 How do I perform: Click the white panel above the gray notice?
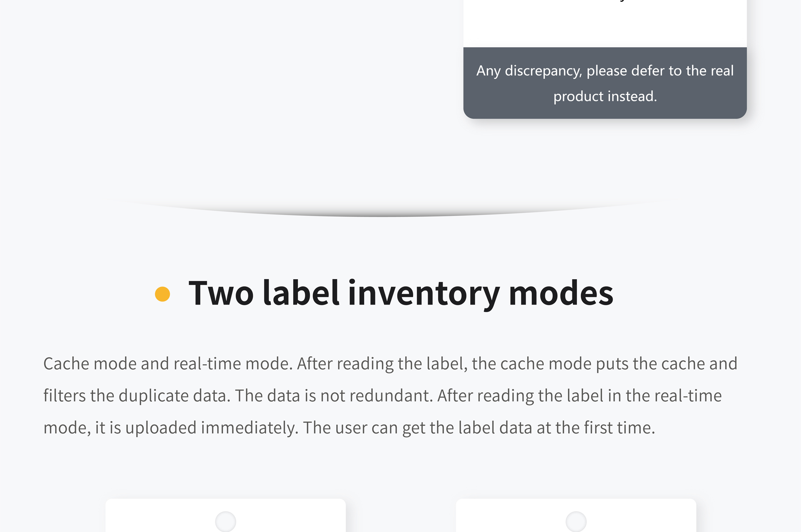605,23
